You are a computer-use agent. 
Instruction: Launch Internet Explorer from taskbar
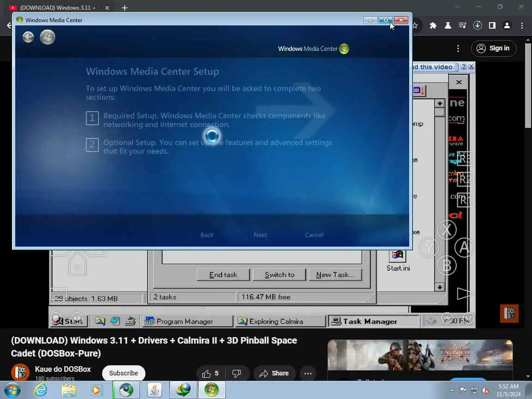point(40,390)
